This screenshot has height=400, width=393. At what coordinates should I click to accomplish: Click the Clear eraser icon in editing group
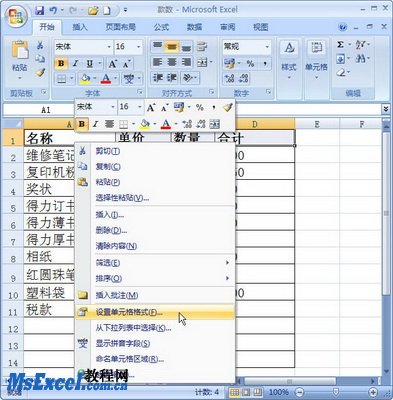pyautogui.click(x=340, y=72)
